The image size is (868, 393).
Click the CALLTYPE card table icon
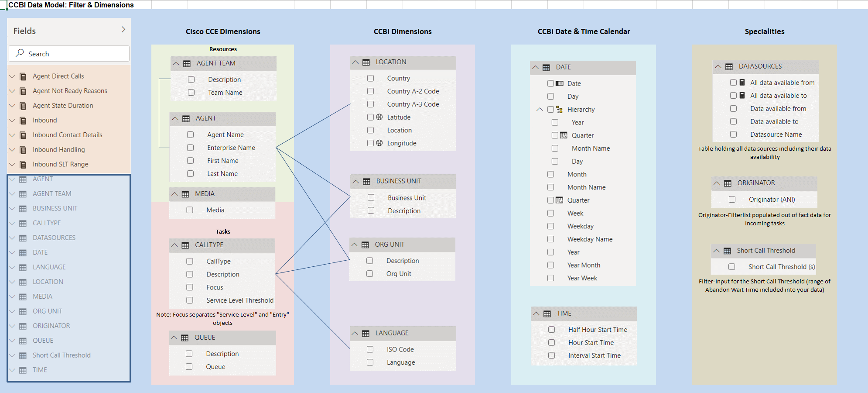[185, 245]
